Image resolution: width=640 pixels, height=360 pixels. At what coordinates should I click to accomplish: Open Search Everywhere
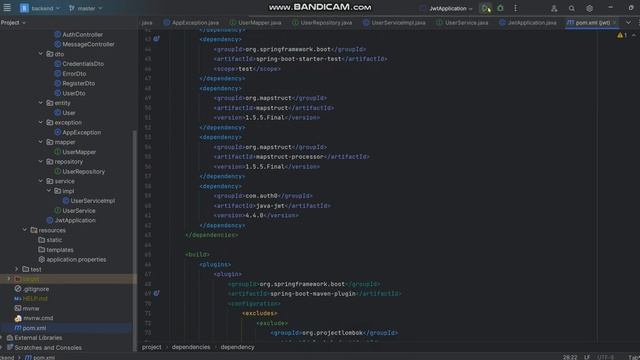pos(572,8)
